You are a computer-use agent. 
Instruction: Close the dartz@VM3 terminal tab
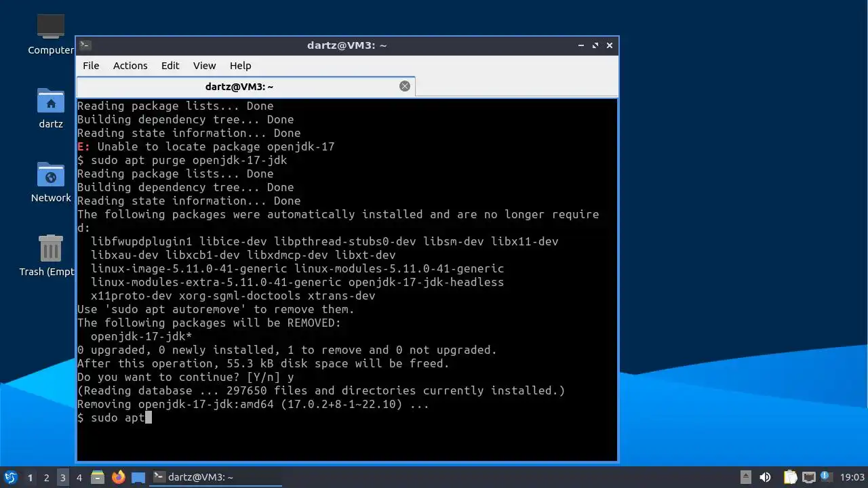[x=405, y=86]
